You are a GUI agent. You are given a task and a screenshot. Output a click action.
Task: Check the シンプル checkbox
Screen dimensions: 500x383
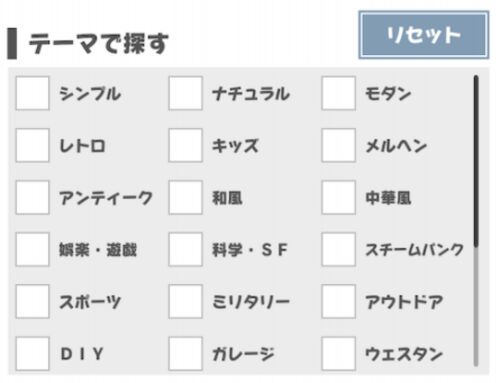(32, 93)
